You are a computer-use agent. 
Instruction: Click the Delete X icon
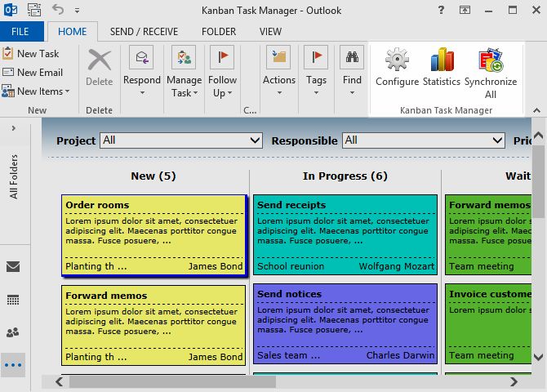(100, 60)
